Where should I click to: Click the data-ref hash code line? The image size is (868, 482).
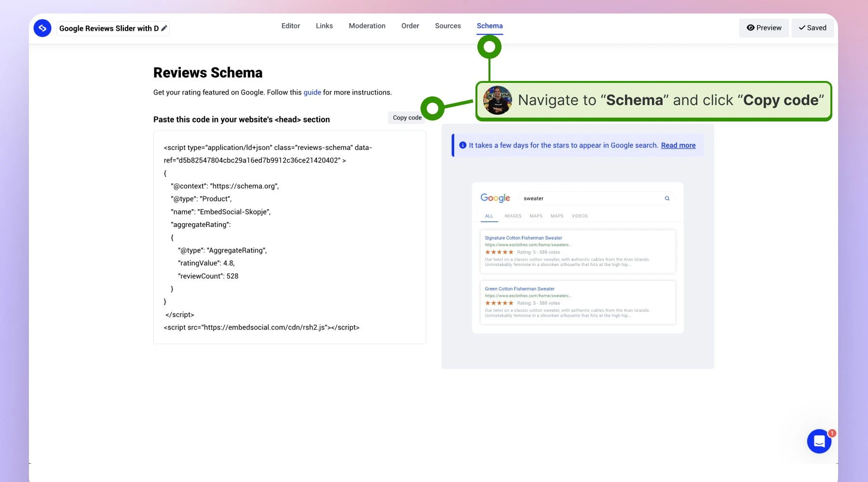(x=255, y=161)
